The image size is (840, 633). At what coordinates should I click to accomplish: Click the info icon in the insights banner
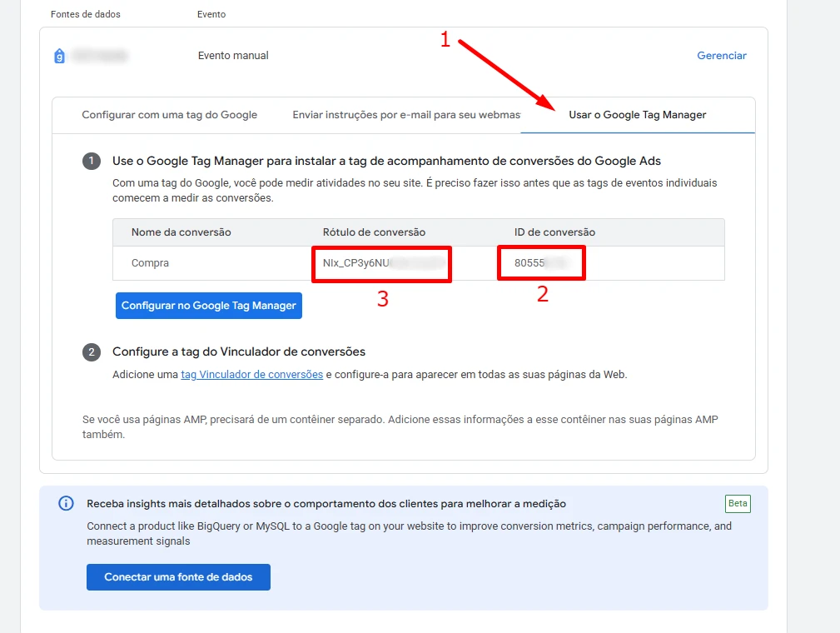click(x=66, y=503)
